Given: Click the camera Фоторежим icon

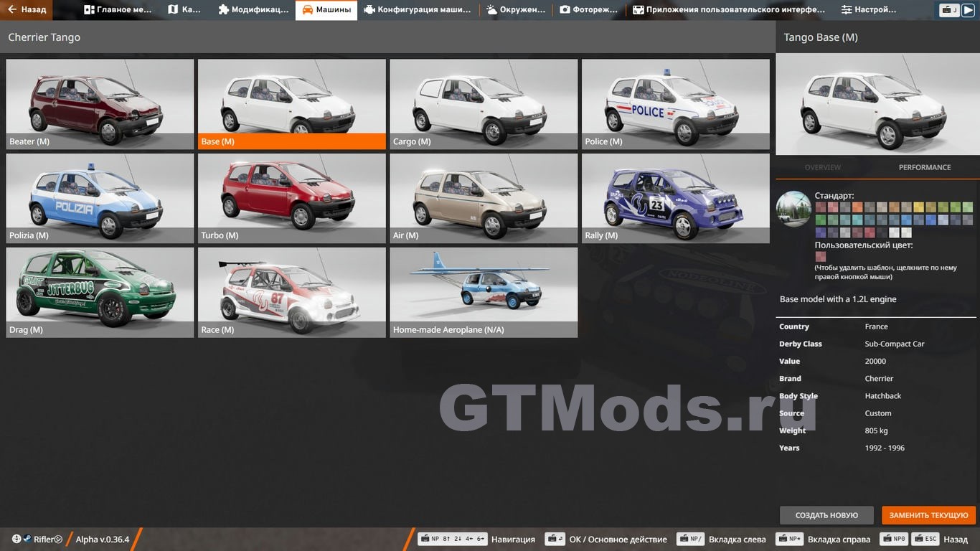Looking at the screenshot, I should [x=565, y=10].
